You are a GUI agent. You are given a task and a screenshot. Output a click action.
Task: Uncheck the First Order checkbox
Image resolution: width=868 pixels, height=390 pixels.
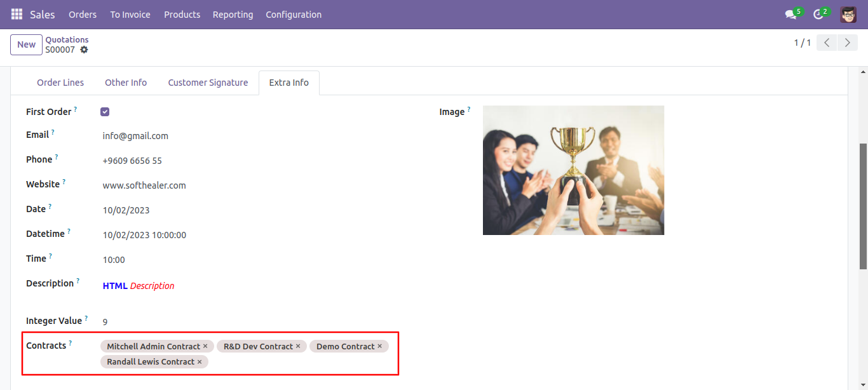pos(105,112)
